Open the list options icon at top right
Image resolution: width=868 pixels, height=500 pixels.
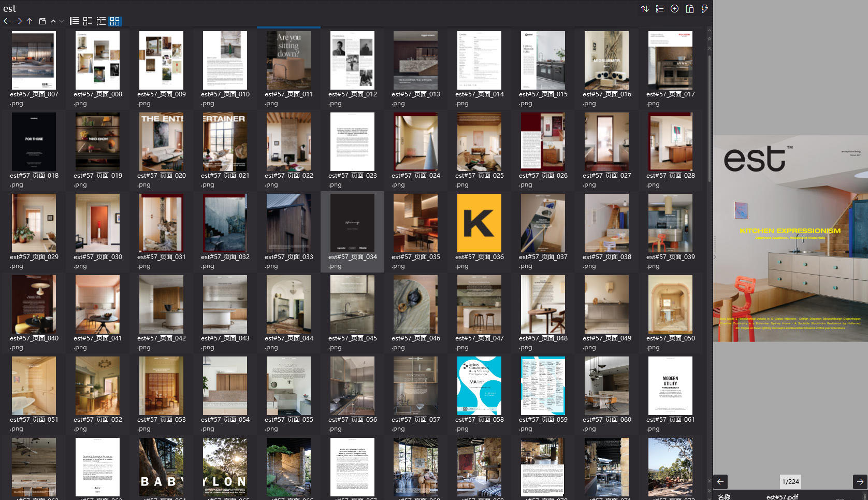[x=660, y=9]
